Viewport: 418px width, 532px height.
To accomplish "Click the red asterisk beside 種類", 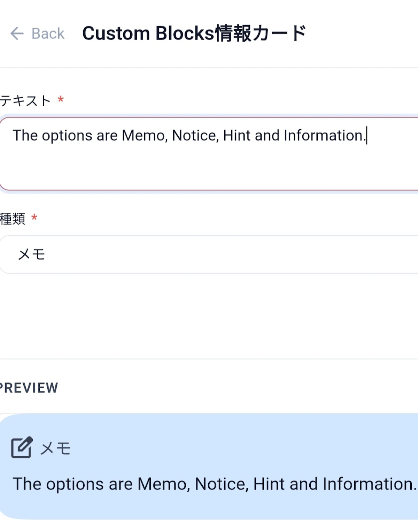I will [x=34, y=218].
